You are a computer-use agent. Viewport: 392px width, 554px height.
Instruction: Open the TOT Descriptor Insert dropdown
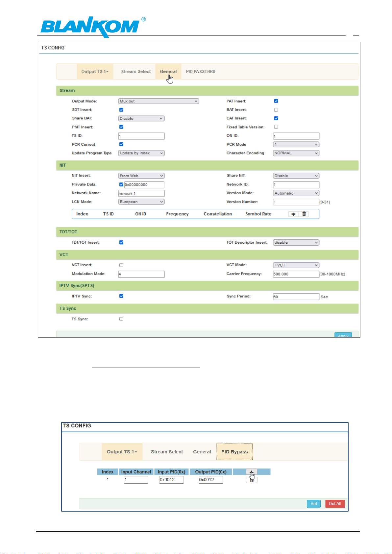(x=296, y=243)
